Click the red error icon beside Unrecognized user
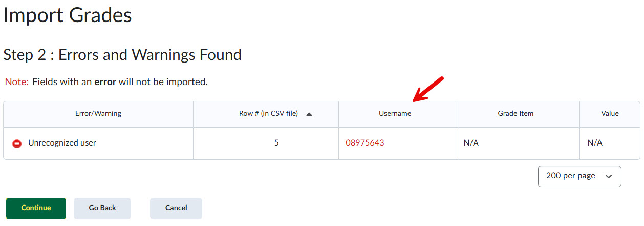644x226 pixels. [x=17, y=144]
